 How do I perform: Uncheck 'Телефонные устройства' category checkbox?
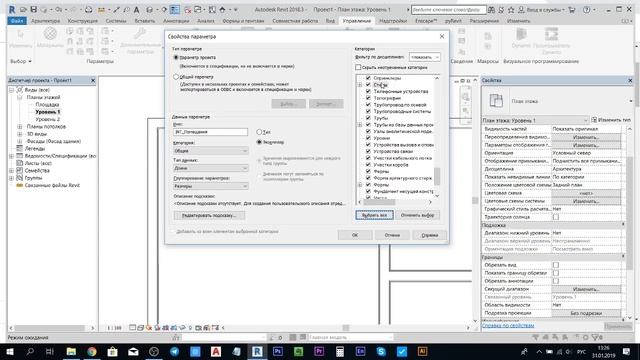[x=368, y=91]
